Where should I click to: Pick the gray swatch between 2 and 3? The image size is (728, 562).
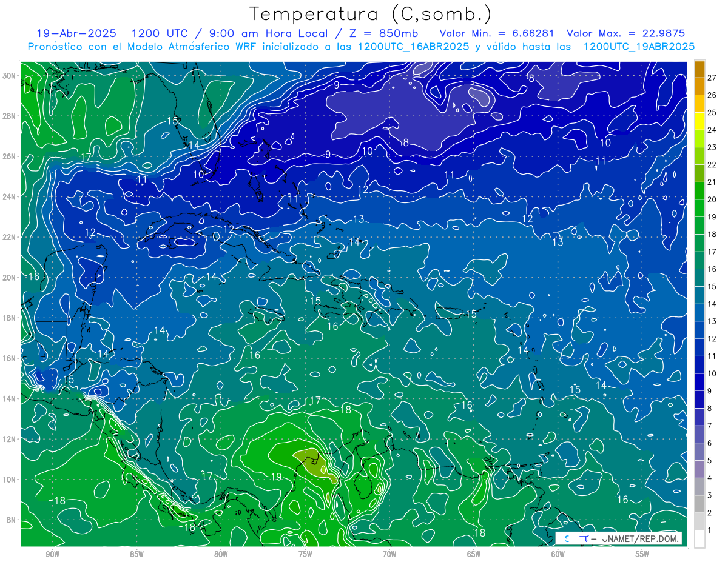pos(699,504)
